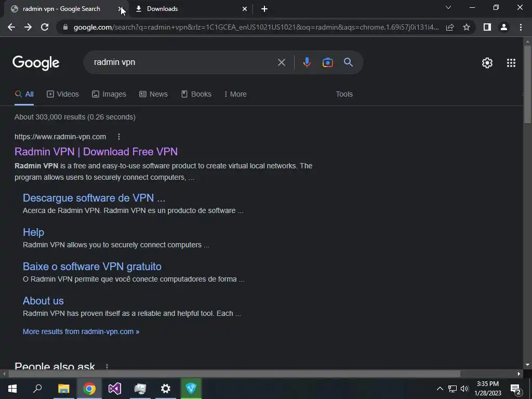Bookmark this page with the star
This screenshot has width=532, height=399.
pyautogui.click(x=467, y=27)
